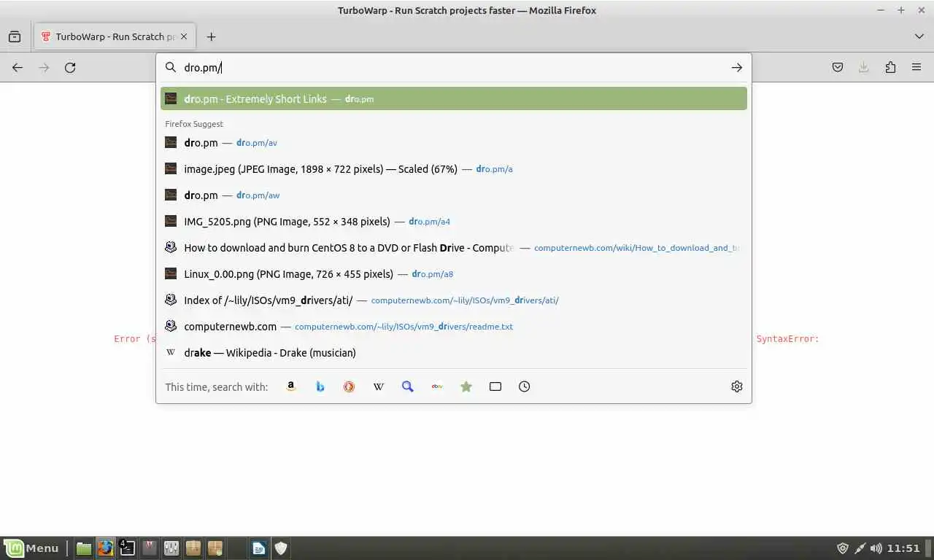
Task: Open search settings gear in the address dropdown
Action: pos(737,386)
